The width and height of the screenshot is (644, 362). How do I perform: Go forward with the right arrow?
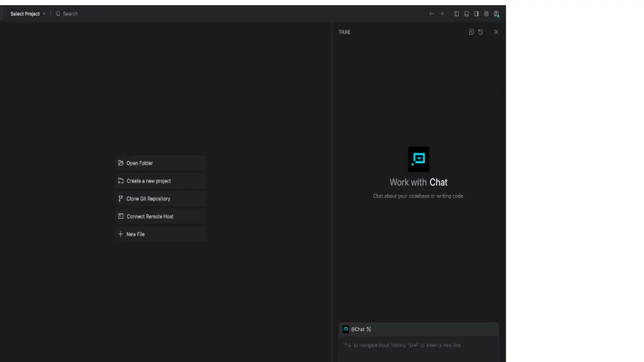point(441,14)
